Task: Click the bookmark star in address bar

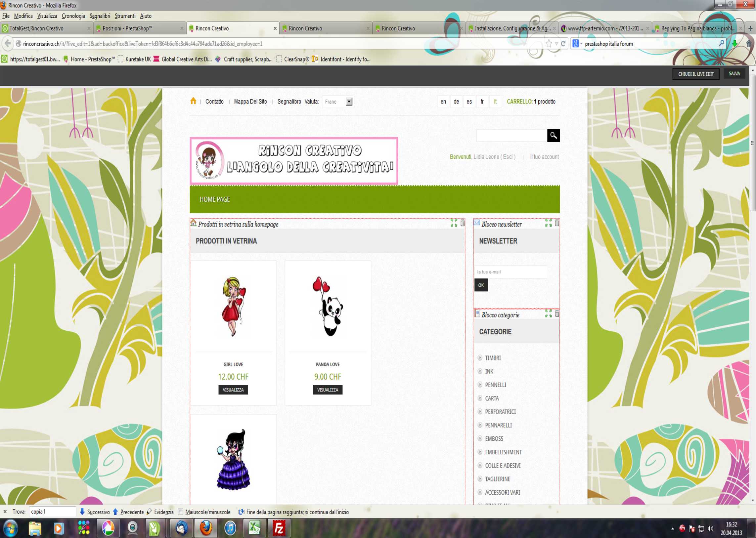Action: coord(549,43)
